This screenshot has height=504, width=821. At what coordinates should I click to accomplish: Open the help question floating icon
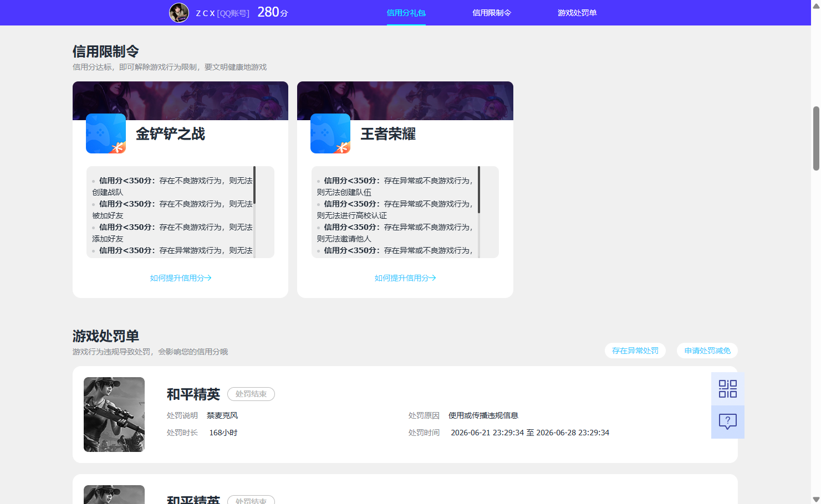[728, 422]
